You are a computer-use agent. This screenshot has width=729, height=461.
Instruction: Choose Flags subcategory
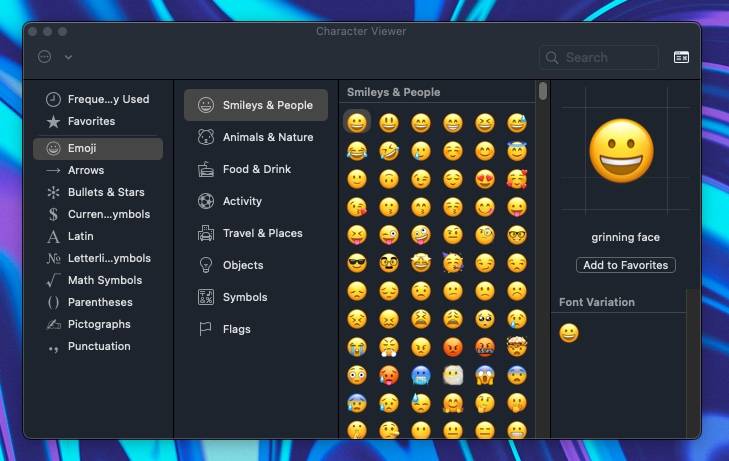click(x=256, y=329)
